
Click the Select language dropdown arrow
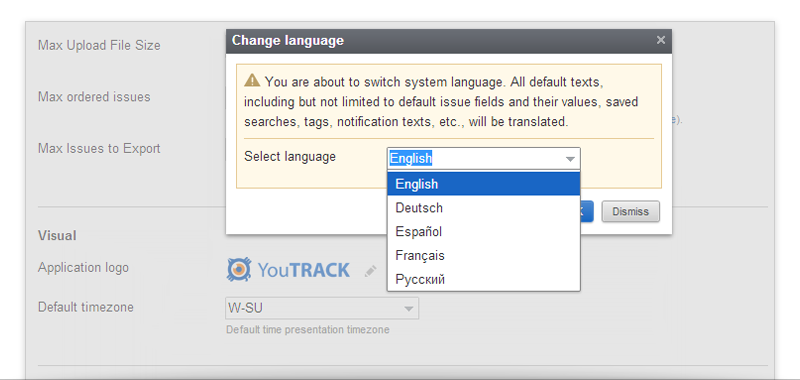coord(570,159)
